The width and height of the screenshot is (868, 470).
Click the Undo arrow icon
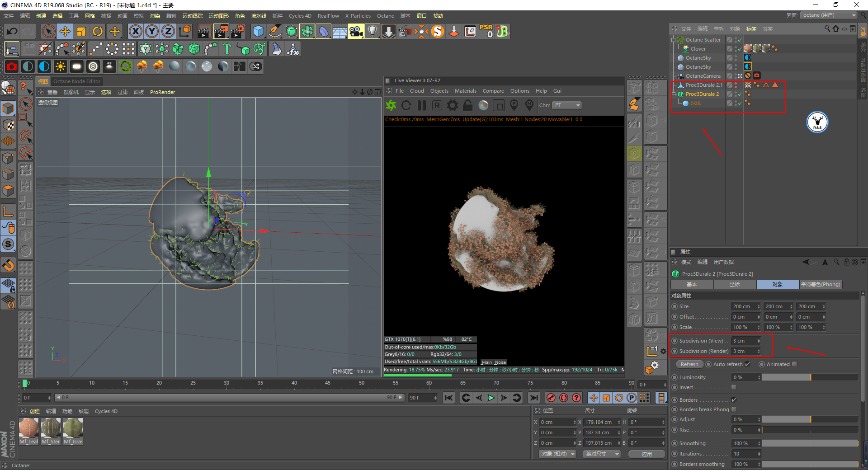pos(12,31)
